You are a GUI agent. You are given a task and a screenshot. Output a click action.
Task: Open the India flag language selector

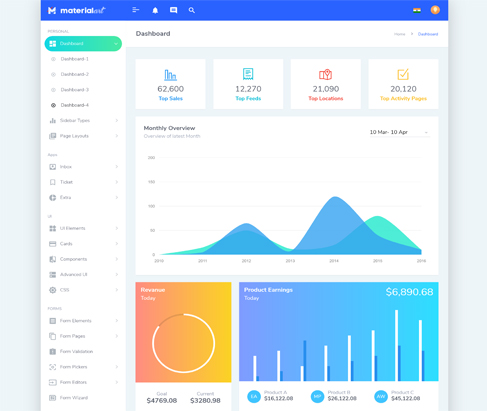417,10
